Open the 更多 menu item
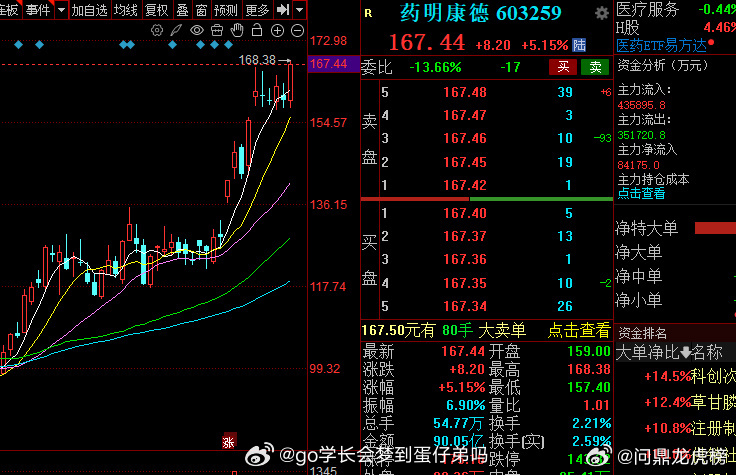This screenshot has width=736, height=475. [x=257, y=9]
